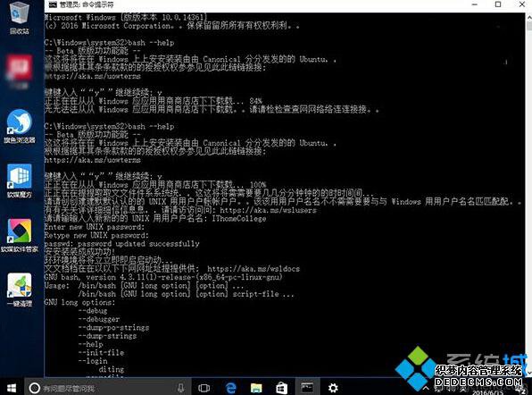Open the Windows Store taskbar icon
Image resolution: width=532 pixels, height=395 pixels.
pos(281,388)
